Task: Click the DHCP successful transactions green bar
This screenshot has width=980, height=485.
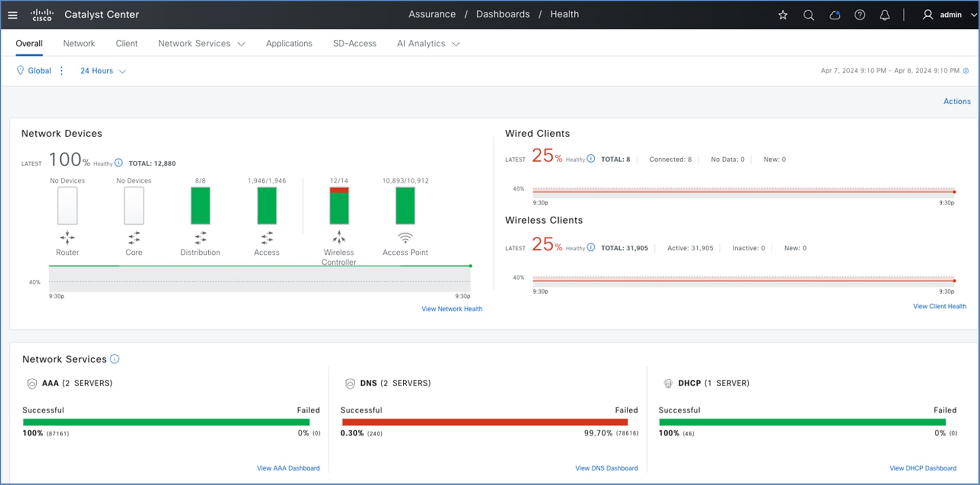Action: pos(803,422)
